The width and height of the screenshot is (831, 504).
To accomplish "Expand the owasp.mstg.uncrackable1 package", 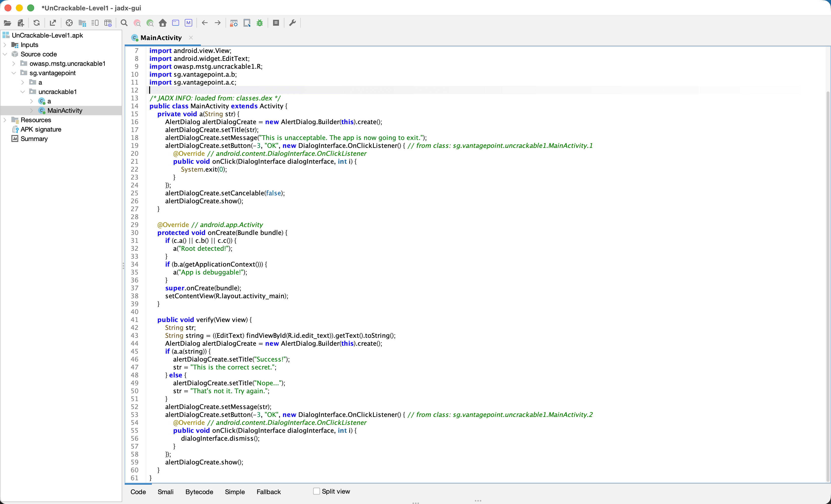I will (x=14, y=64).
